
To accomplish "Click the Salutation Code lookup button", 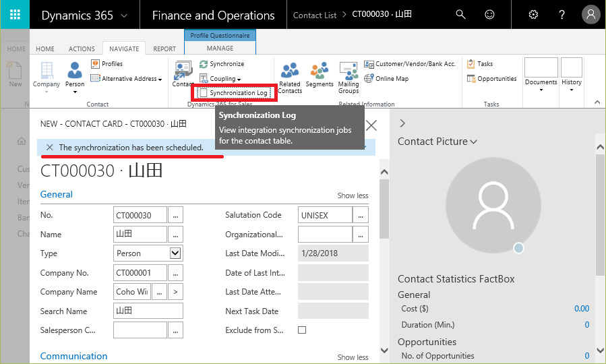I will (361, 215).
